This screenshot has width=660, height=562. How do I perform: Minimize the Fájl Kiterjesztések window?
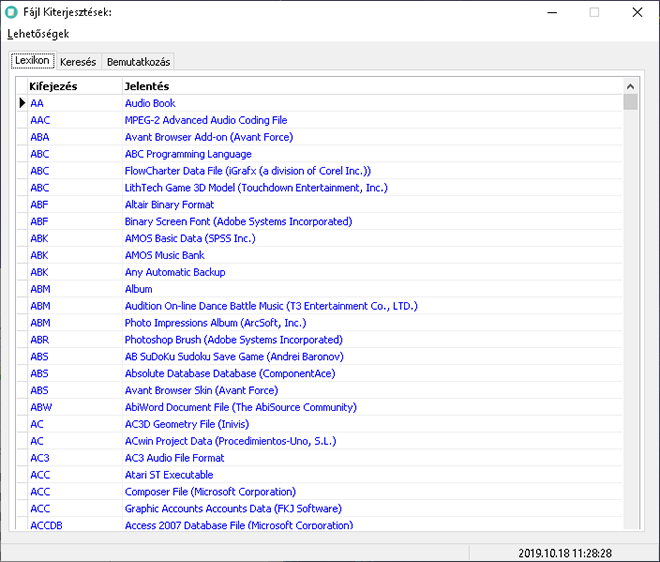point(552,13)
